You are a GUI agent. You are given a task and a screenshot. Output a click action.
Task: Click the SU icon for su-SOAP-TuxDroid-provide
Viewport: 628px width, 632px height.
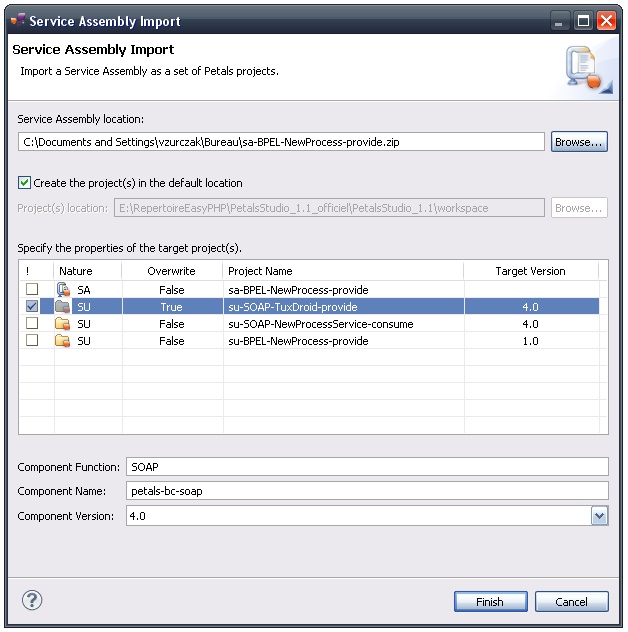[64, 307]
